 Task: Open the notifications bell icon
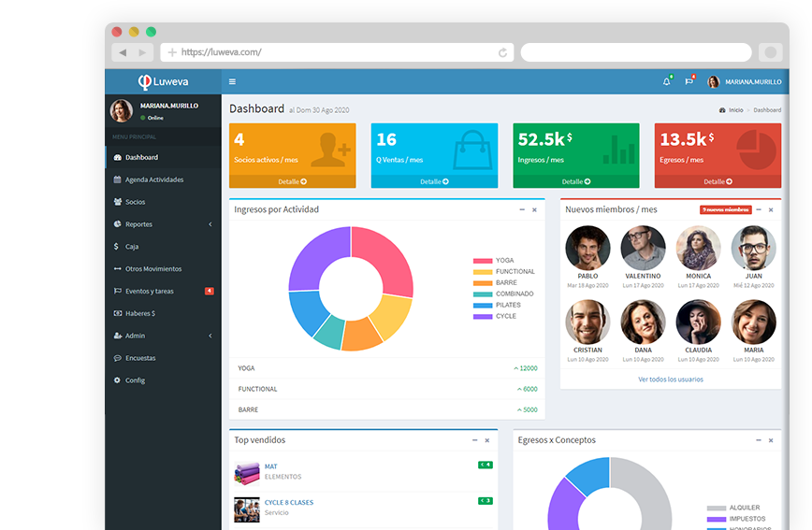click(666, 81)
